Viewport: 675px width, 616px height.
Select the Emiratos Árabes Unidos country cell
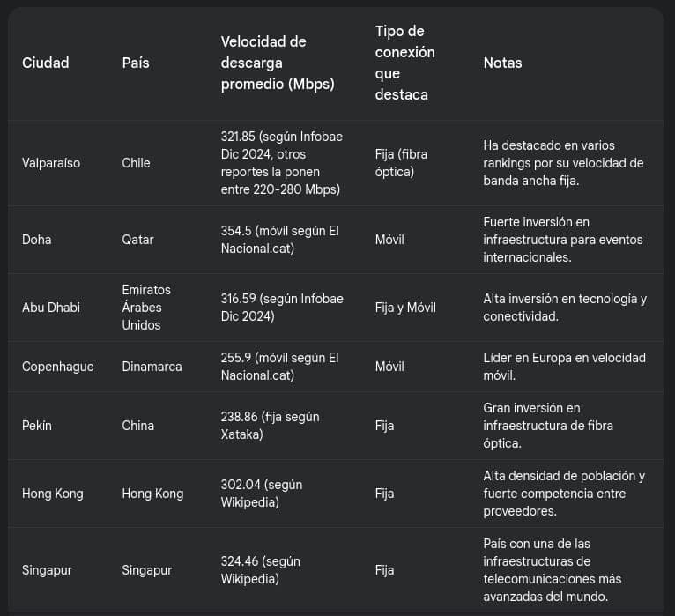[x=146, y=308]
